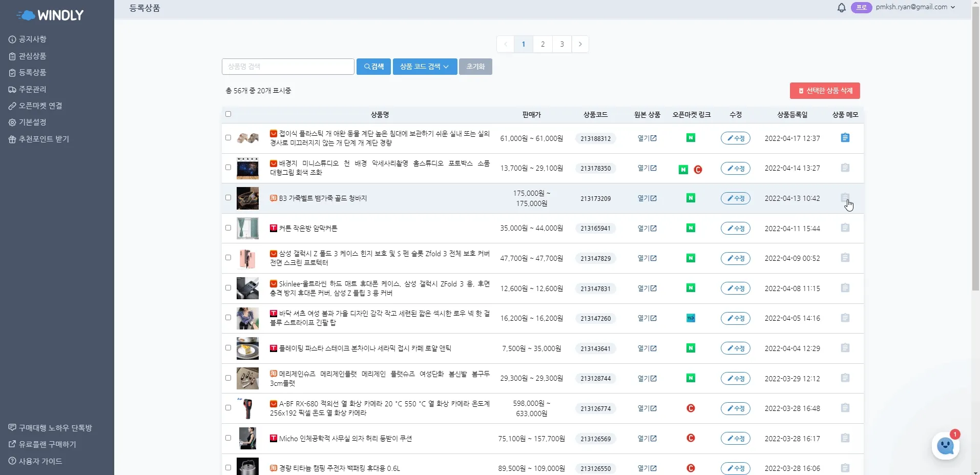Open 유료플랜 구매하기 link
Screen dimensions: 980x475
42,444
